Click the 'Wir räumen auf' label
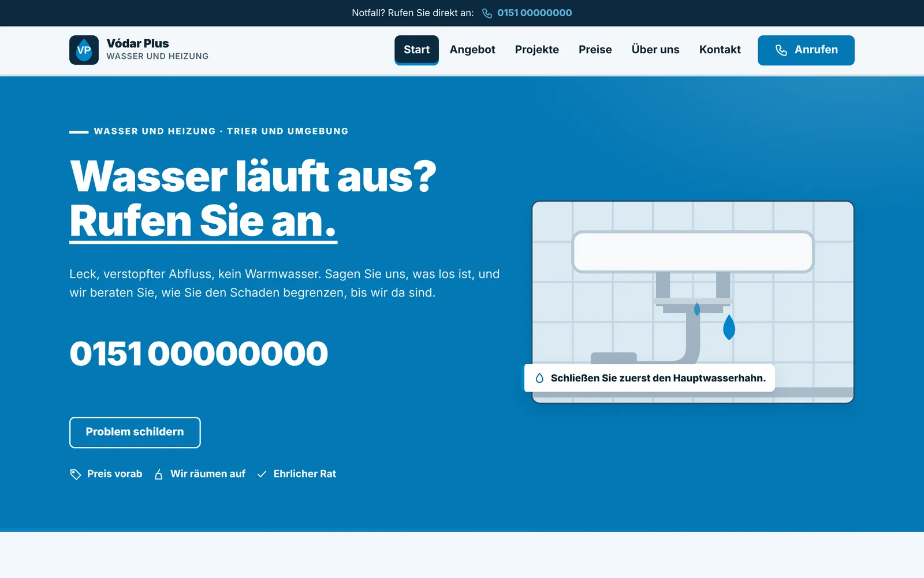 tap(208, 474)
